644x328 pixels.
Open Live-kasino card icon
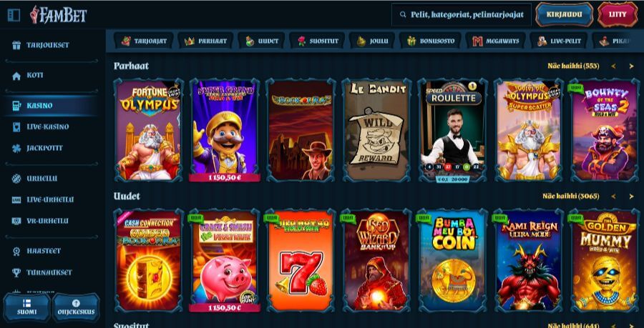tap(16, 127)
